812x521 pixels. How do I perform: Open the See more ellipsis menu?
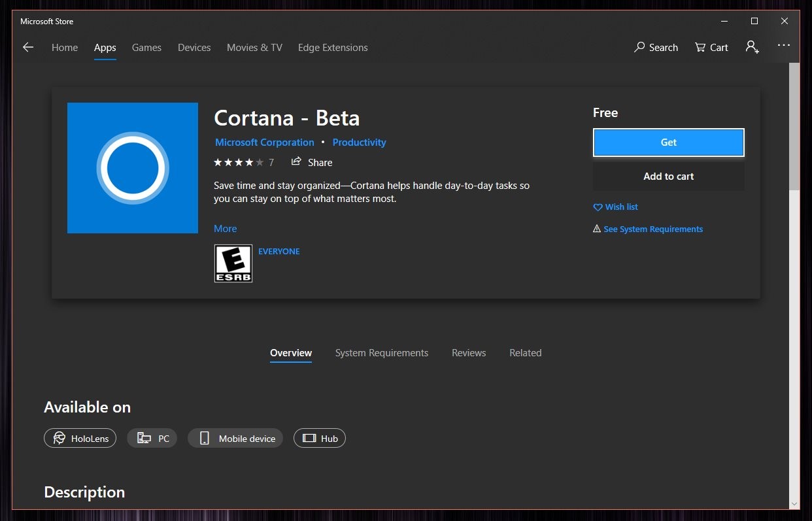[x=784, y=46]
